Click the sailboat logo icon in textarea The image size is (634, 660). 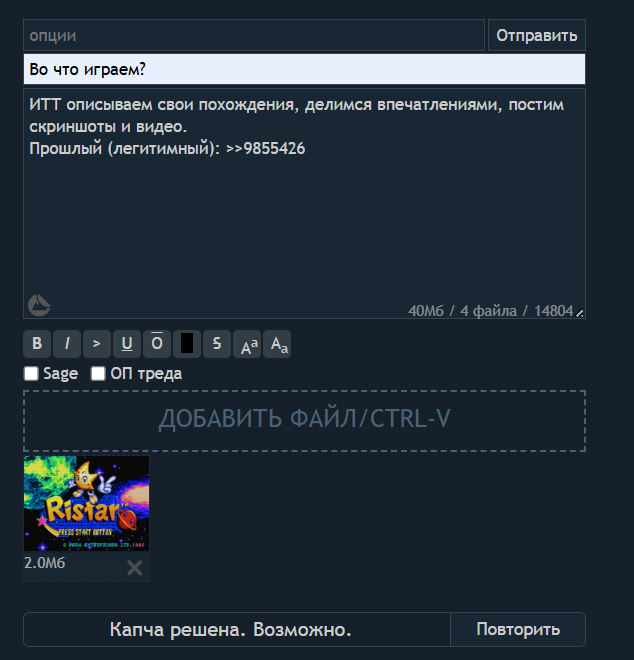(39, 305)
